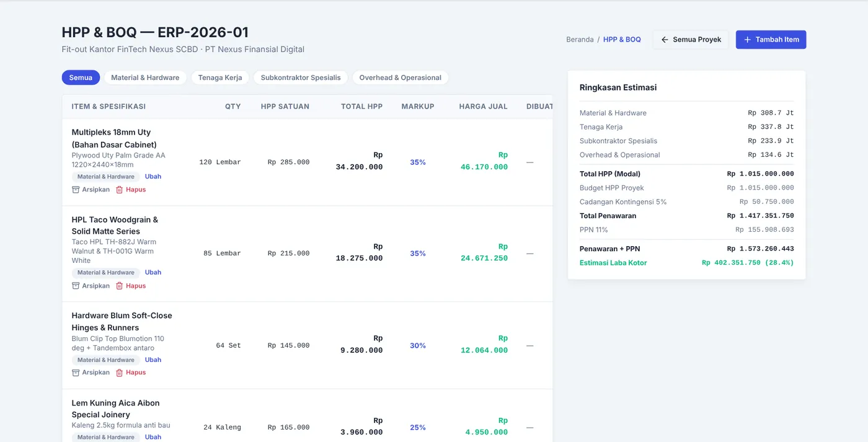Edit Hardware Blum hinges via Ubah link

pos(153,360)
